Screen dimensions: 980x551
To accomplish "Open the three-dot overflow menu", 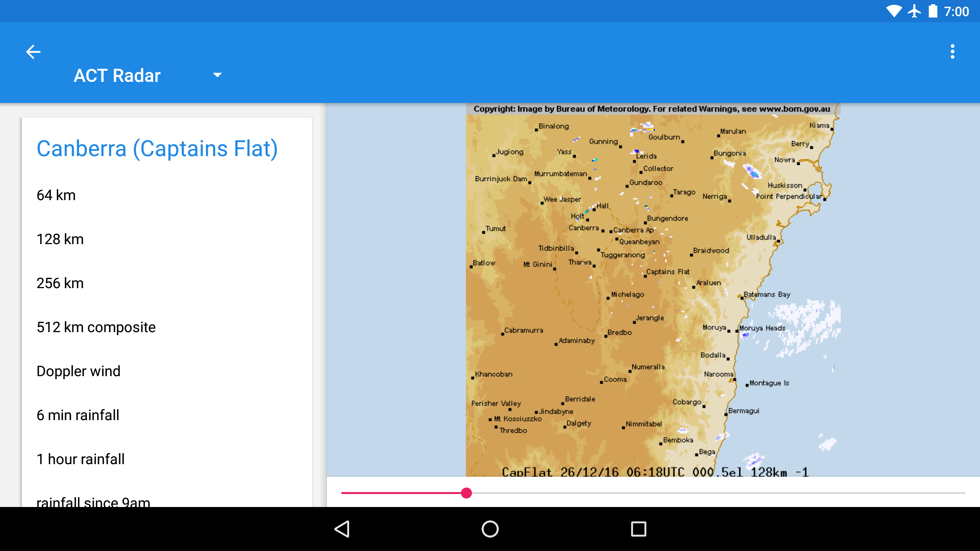I will tap(952, 52).
